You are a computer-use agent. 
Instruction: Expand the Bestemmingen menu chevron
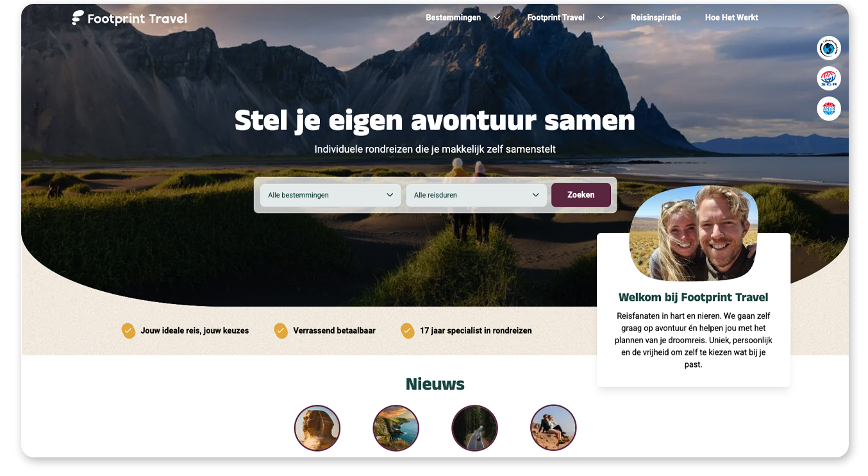coord(497,18)
